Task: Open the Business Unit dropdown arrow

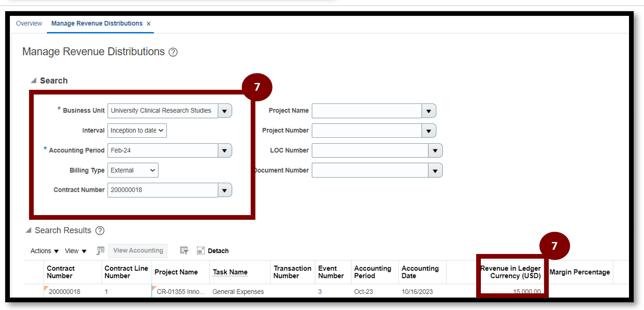Action: point(225,111)
